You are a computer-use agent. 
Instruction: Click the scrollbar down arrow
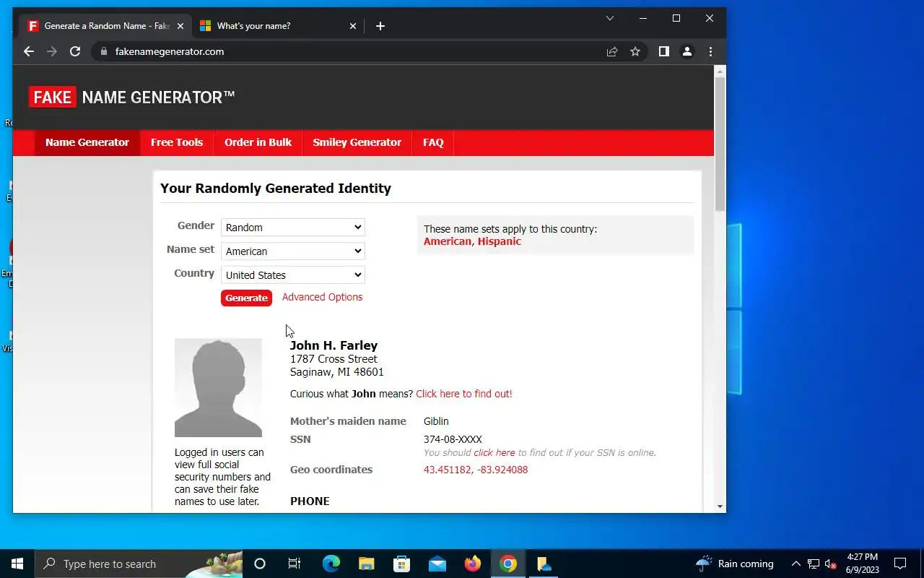[x=720, y=506]
